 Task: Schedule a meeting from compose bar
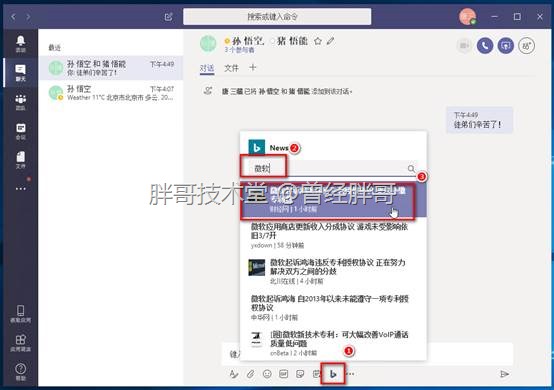(317, 374)
